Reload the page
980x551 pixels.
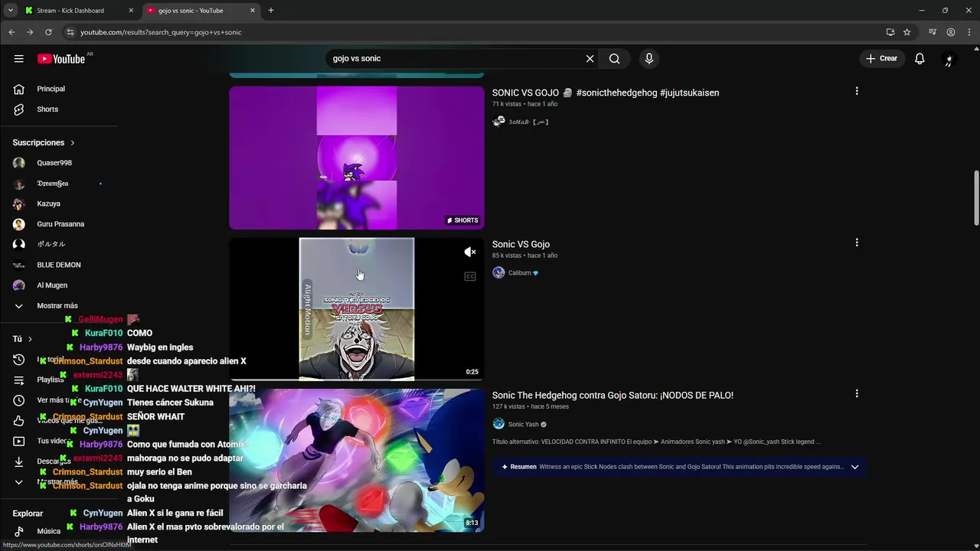click(x=48, y=32)
